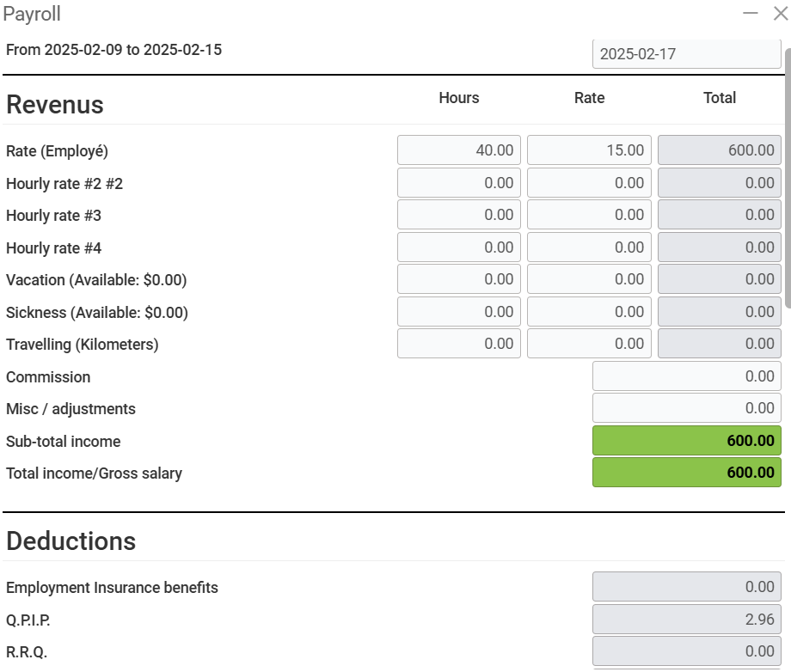This screenshot has height=672, width=791.
Task: Click the Misc / adjustments amount field
Action: (x=686, y=408)
